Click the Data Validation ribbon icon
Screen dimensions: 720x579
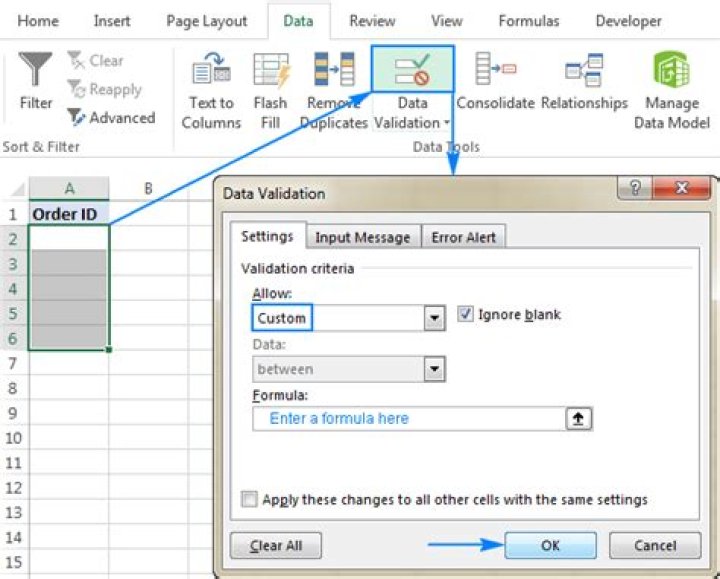click(412, 69)
